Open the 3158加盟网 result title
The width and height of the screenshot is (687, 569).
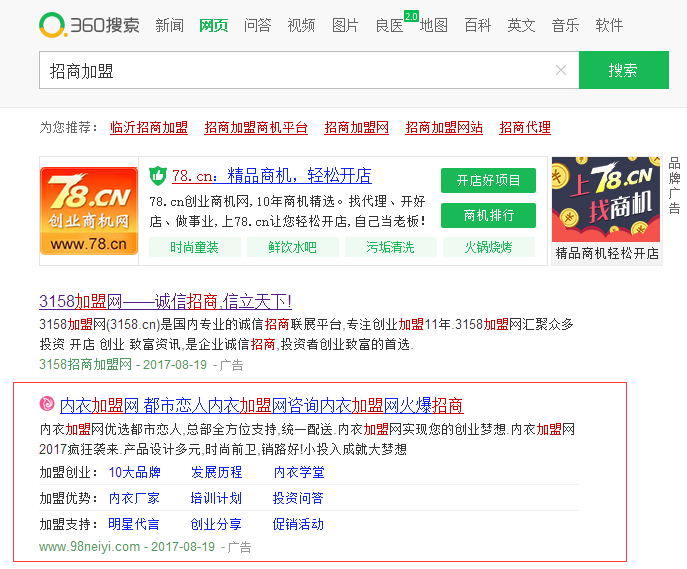point(165,301)
